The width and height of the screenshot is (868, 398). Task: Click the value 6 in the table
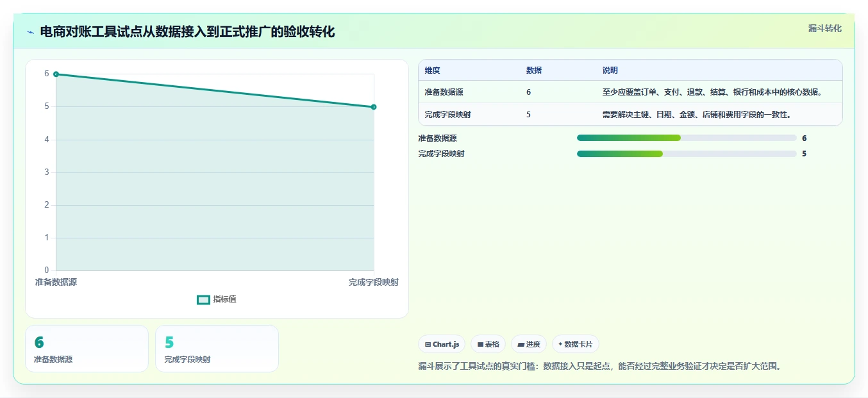[528, 92]
